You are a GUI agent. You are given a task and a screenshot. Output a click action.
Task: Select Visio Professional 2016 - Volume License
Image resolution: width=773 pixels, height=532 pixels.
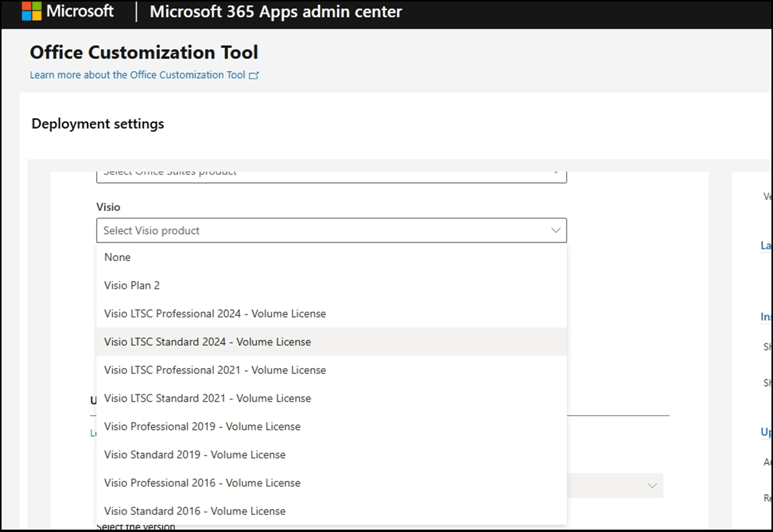click(202, 483)
